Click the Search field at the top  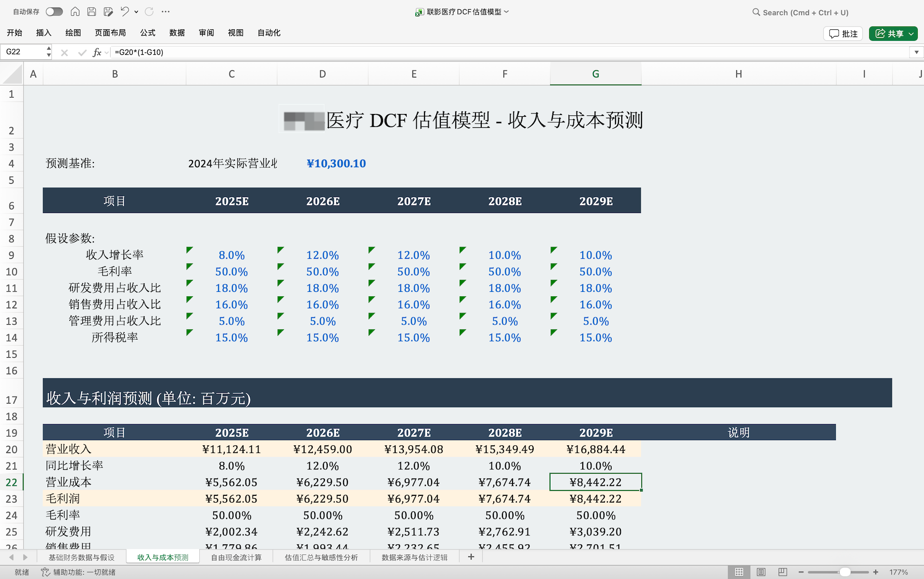click(800, 12)
